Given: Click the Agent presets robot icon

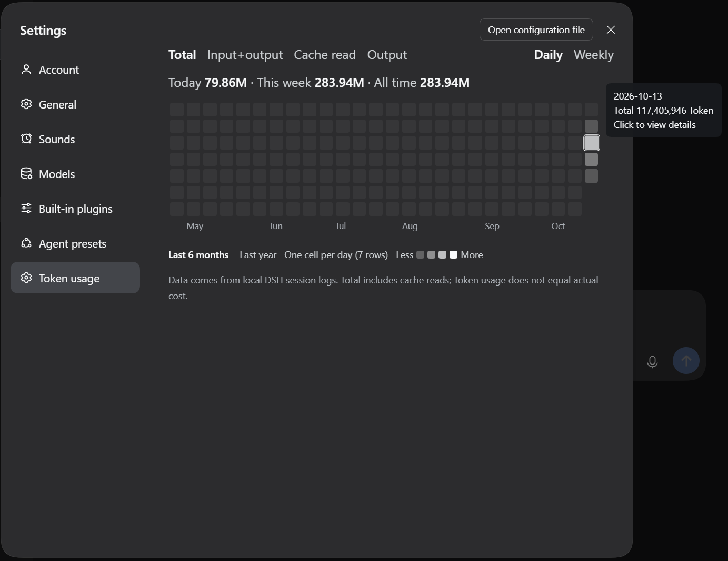Looking at the screenshot, I should 26,243.
